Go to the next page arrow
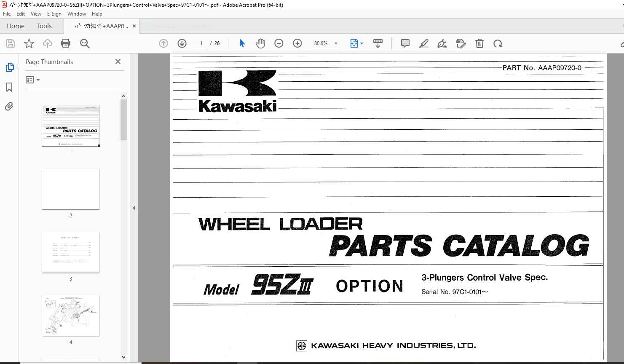Image resolution: width=624 pixels, height=364 pixels. [182, 43]
